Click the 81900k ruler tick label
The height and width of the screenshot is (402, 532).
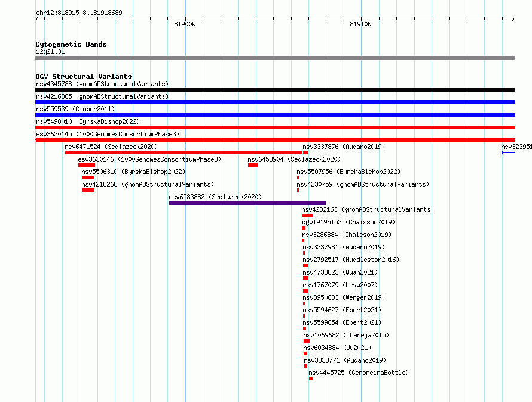(185, 24)
